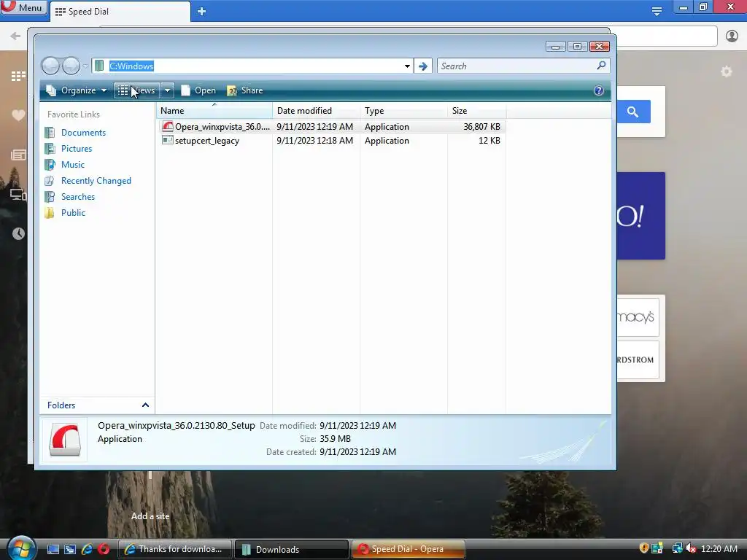Launch Internet Explorer from Quick Launch
747x560 pixels.
(87, 549)
